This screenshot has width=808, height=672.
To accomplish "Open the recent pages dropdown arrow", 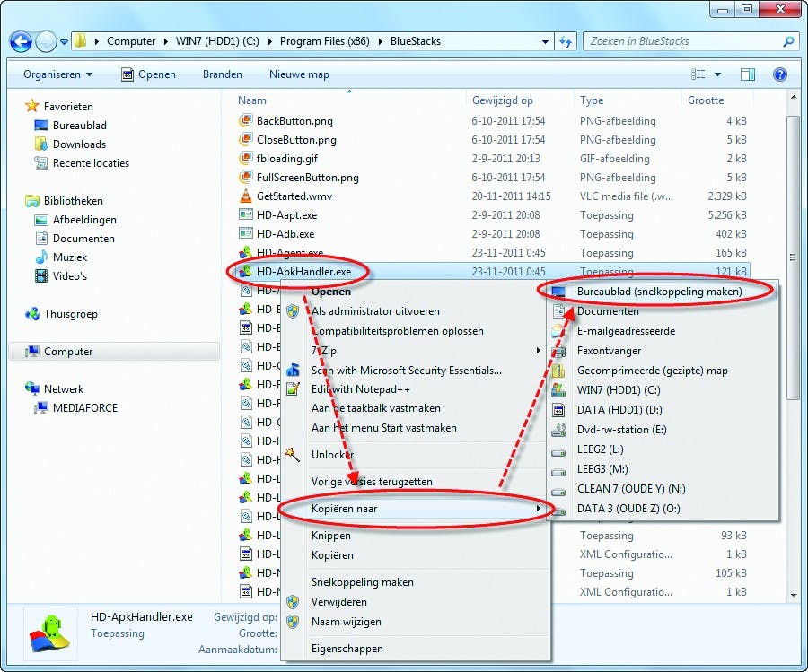I will click(64, 42).
